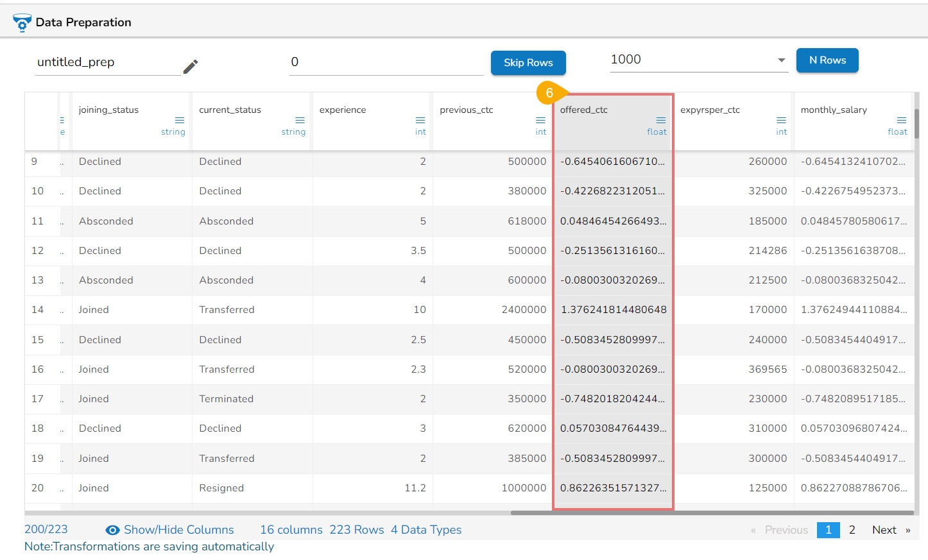
Task: Click the vertical table scrollbar
Action: click(916, 123)
